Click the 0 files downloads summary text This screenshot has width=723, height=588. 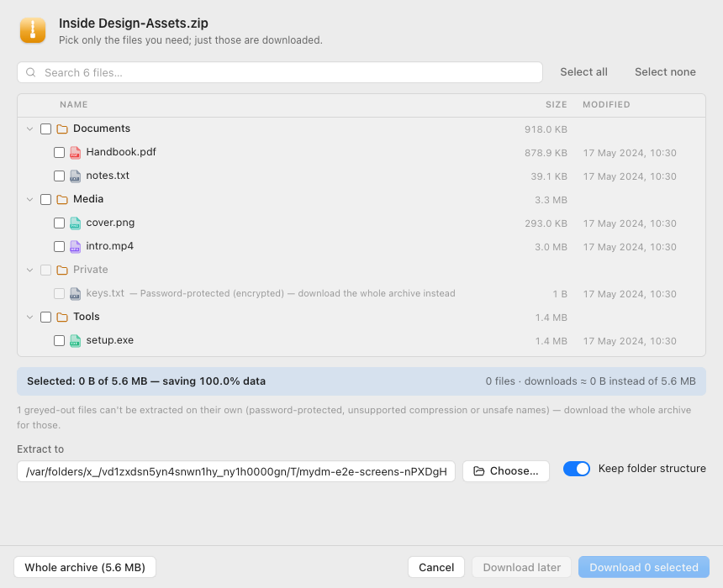pos(590,381)
